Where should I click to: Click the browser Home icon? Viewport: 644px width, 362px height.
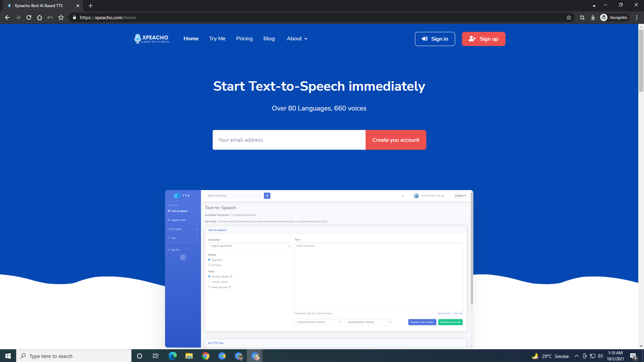[x=40, y=17]
